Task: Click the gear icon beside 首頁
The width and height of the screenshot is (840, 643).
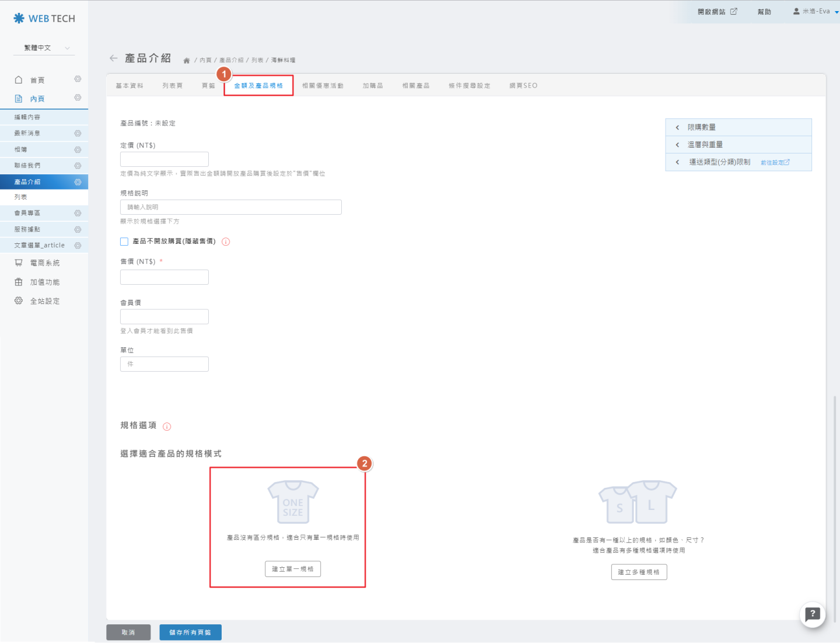Action: pos(78,79)
